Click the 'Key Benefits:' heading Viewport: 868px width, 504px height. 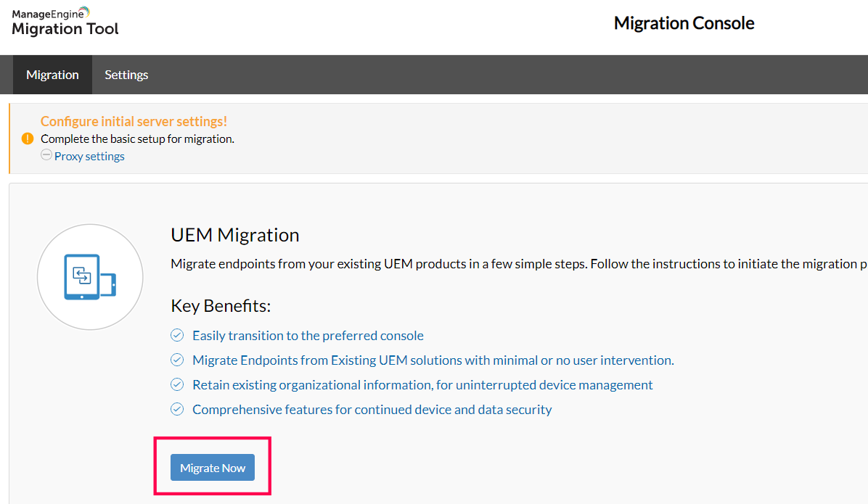click(221, 306)
